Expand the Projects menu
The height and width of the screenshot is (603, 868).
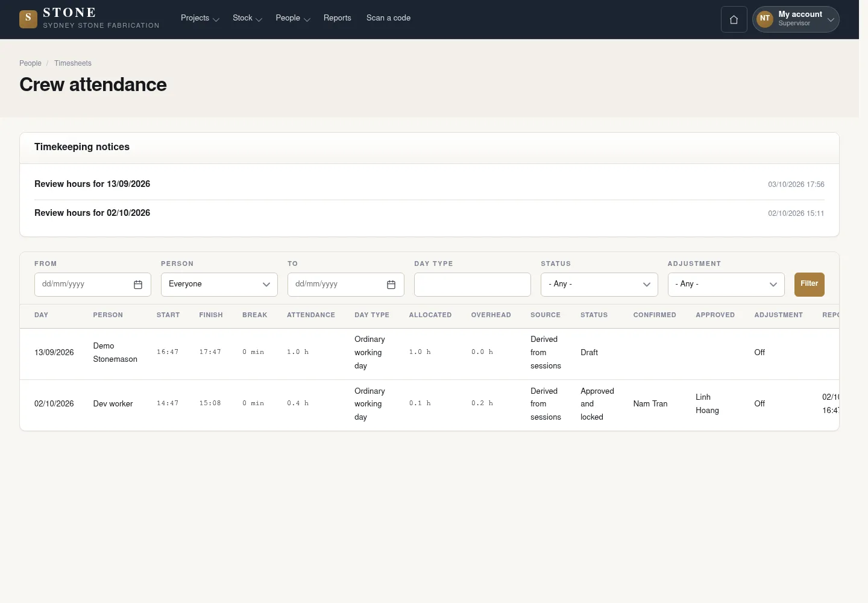click(200, 18)
